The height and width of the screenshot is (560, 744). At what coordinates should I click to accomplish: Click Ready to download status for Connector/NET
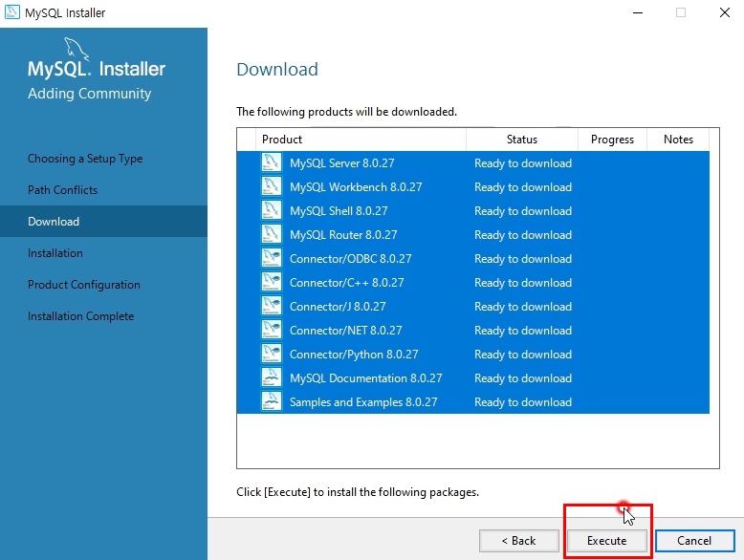coord(523,331)
